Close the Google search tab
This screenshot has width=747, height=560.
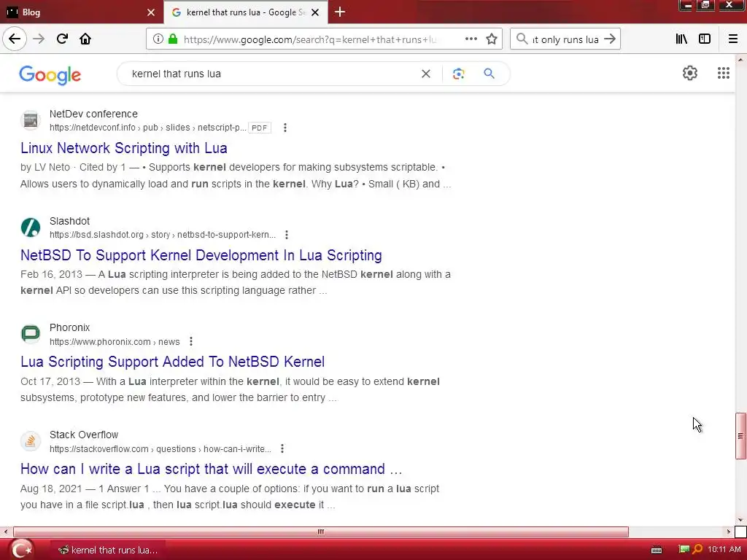[315, 12]
